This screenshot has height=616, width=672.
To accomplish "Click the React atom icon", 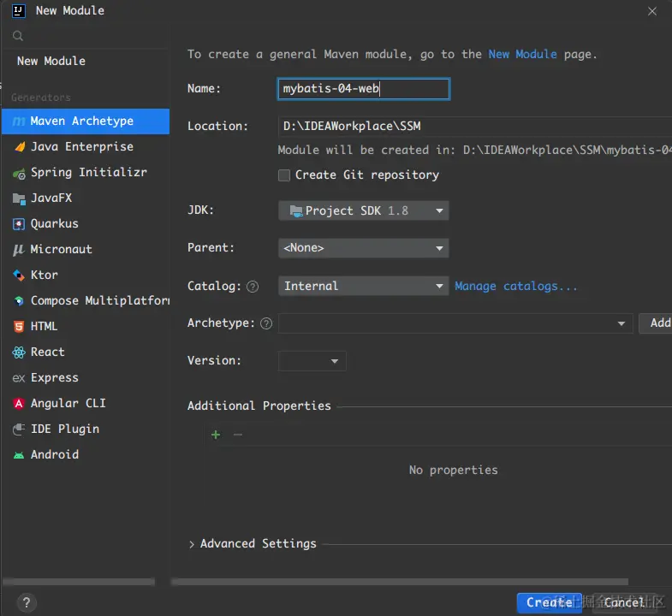I will click(19, 352).
